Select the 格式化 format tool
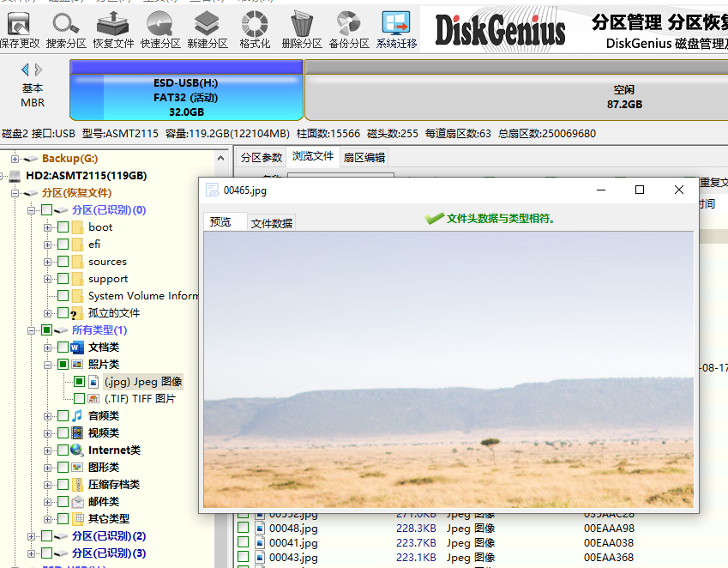 pyautogui.click(x=255, y=30)
